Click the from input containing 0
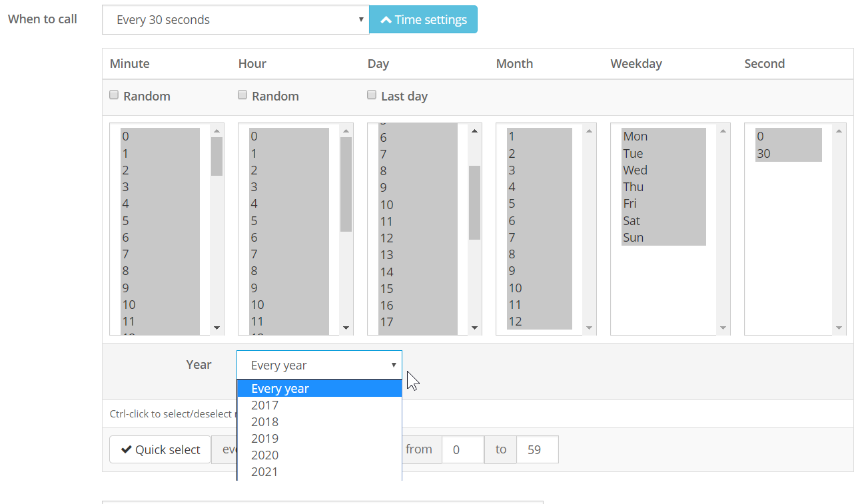The height and width of the screenshot is (504, 864). (463, 449)
